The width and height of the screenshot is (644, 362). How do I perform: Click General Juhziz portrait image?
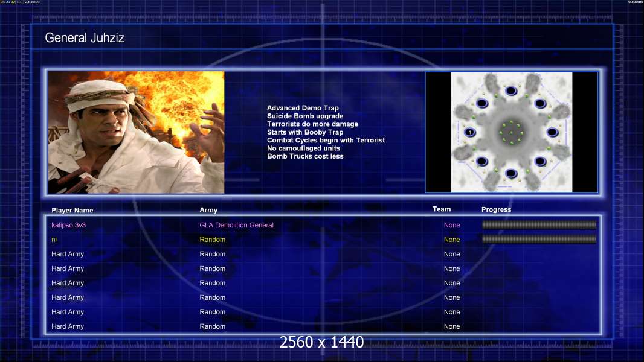[x=136, y=132]
